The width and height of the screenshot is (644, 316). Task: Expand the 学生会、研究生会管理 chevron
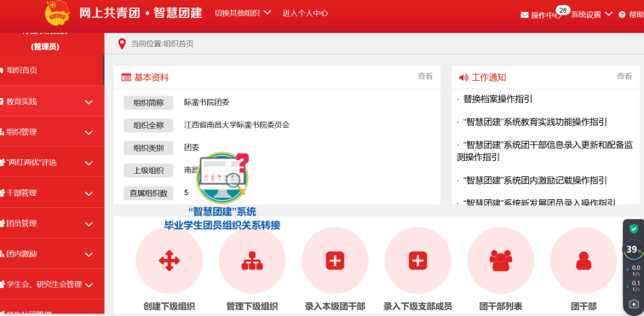click(x=89, y=284)
